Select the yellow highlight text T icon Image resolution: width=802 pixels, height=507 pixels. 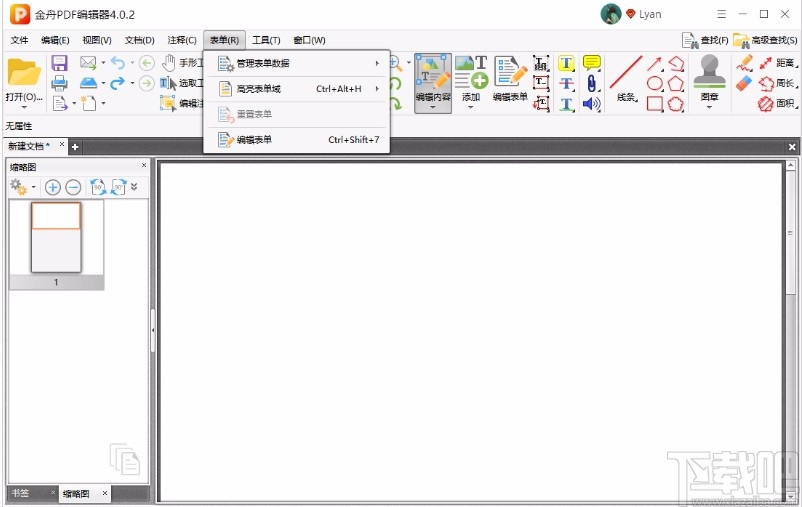pos(566,63)
